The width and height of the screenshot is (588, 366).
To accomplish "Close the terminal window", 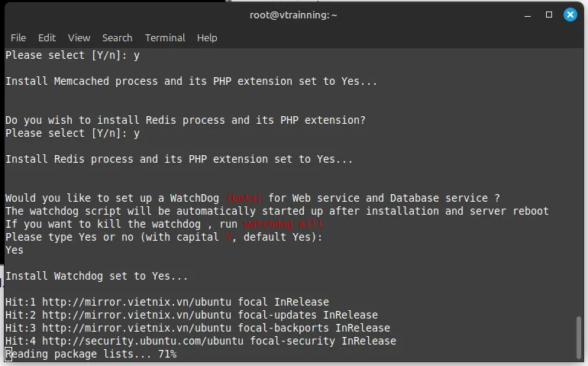I will tap(570, 15).
